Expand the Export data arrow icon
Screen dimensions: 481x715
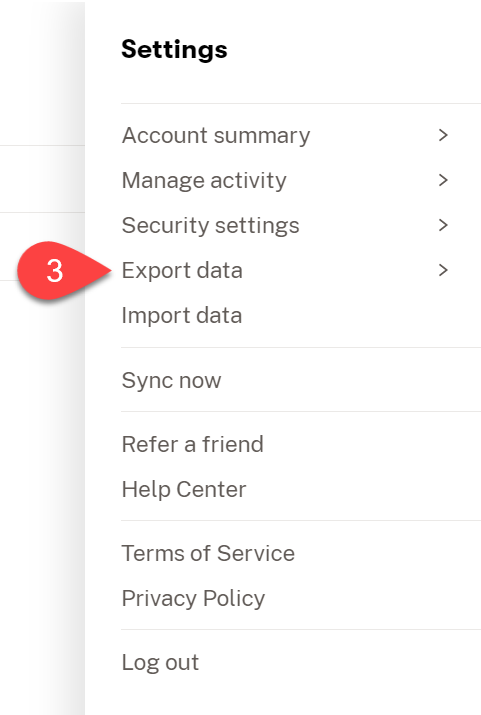(443, 270)
